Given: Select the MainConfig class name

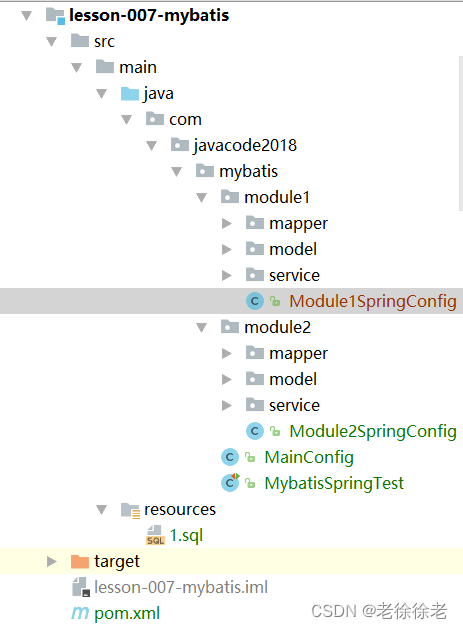Looking at the screenshot, I should [309, 457].
